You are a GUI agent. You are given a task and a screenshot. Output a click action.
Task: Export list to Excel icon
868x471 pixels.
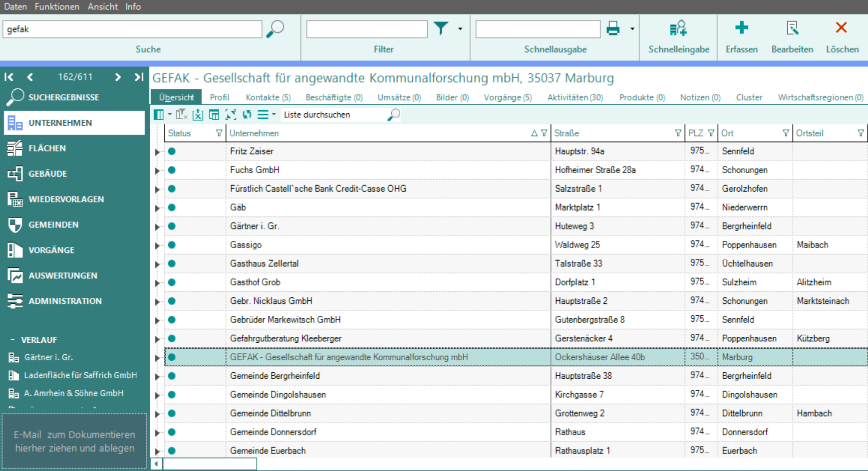point(198,115)
